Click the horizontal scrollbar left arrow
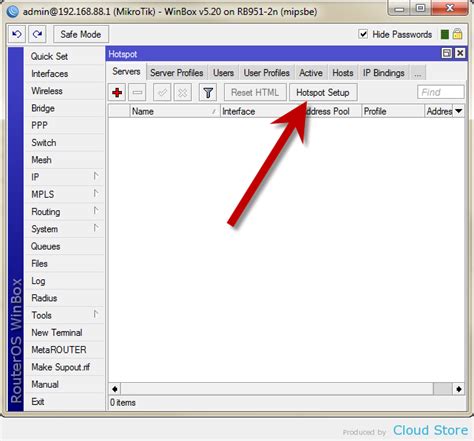This screenshot has width=474, height=441. pos(115,389)
